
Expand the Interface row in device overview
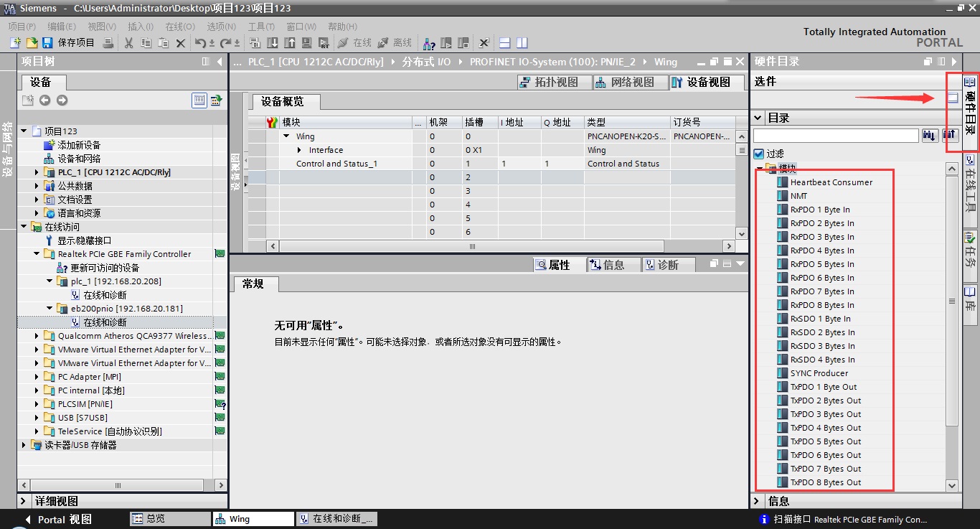click(x=300, y=150)
